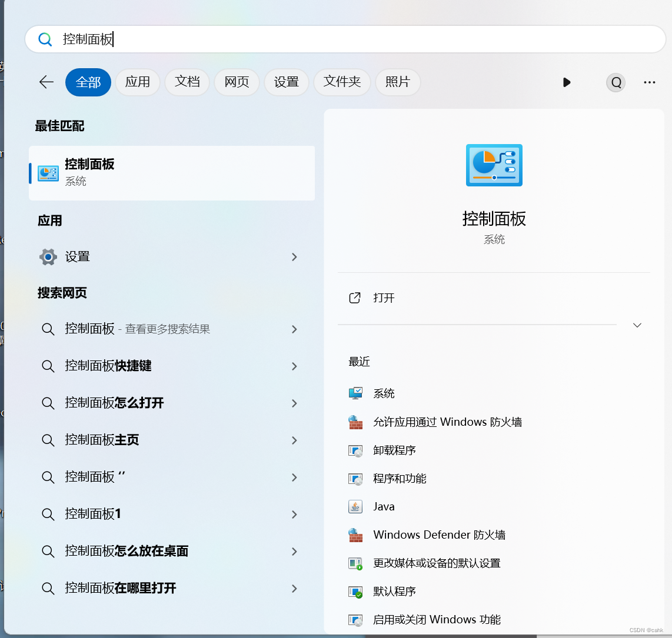The width and height of the screenshot is (672, 638).
Task: Open the three-dot more options menu
Action: pos(649,82)
